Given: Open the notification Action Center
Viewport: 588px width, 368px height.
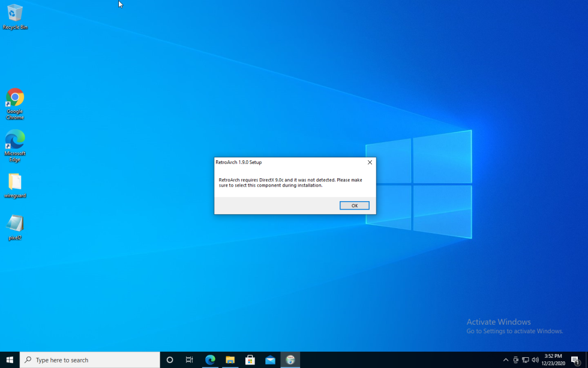Looking at the screenshot, I should coord(575,360).
